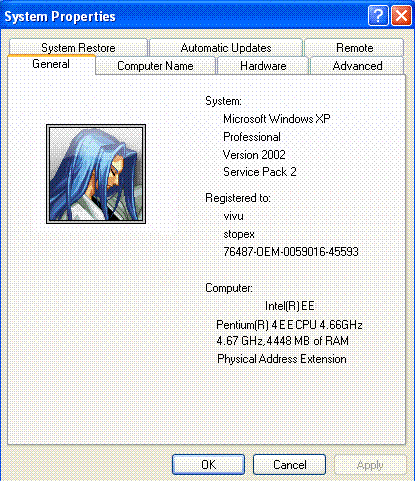Switch to the Advanced tab
Image resolution: width=415 pixels, height=481 pixels.
pos(357,66)
